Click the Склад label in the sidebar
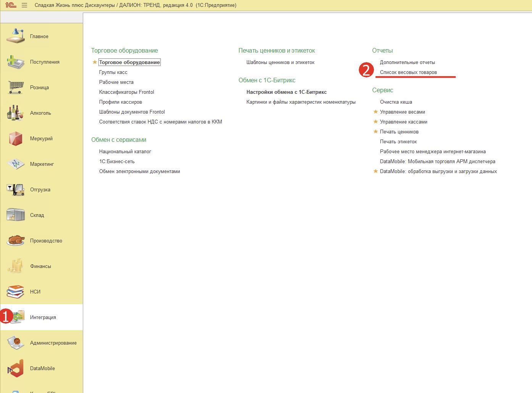 coord(37,215)
